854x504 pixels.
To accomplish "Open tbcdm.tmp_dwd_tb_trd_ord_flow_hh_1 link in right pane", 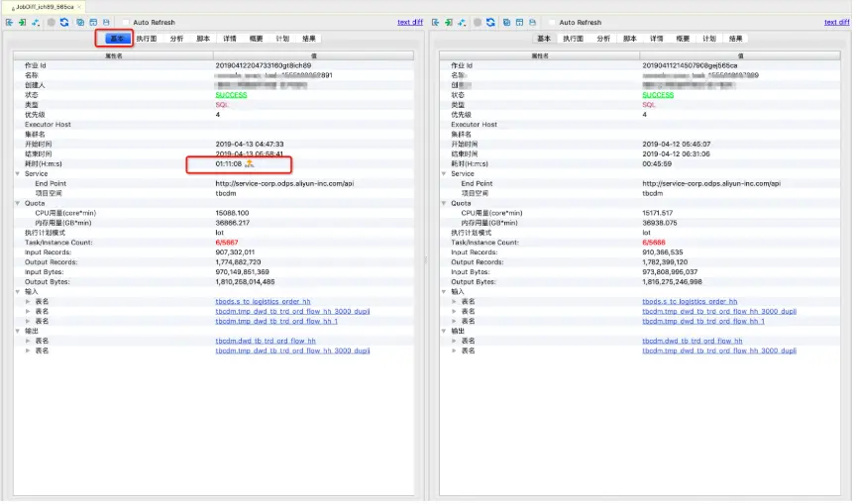I will point(703,321).
